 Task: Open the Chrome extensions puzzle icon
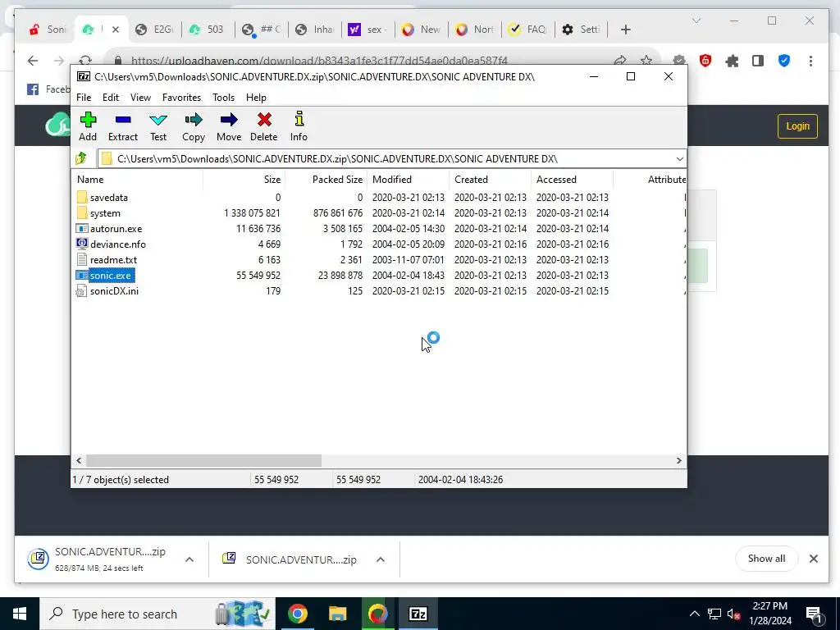tap(732, 61)
